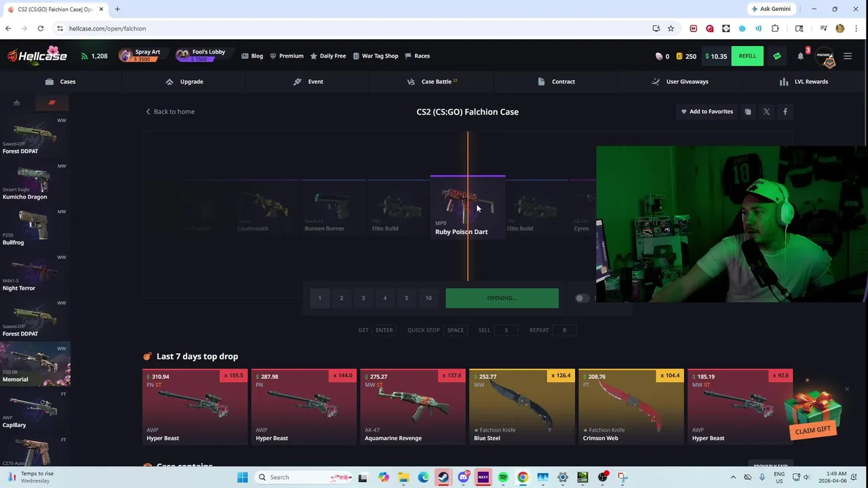Open the Steam app in the taskbar
Viewport: 868px width, 488px height.
(x=443, y=477)
